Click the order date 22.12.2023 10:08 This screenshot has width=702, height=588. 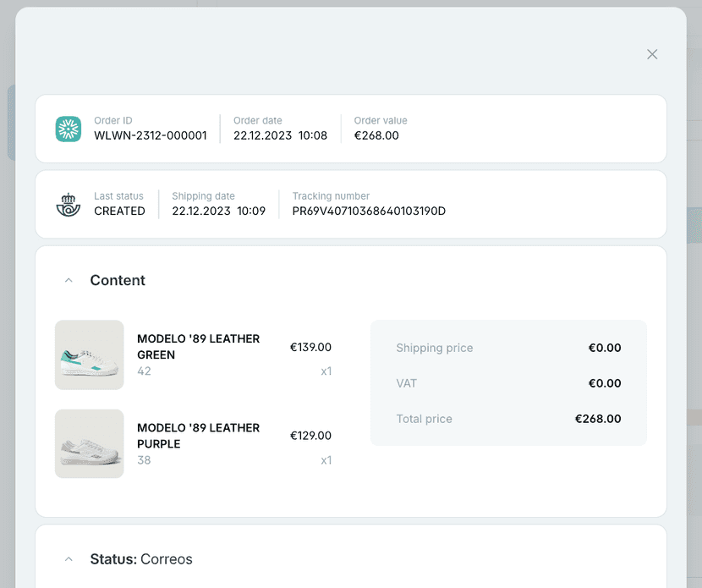coord(280,135)
